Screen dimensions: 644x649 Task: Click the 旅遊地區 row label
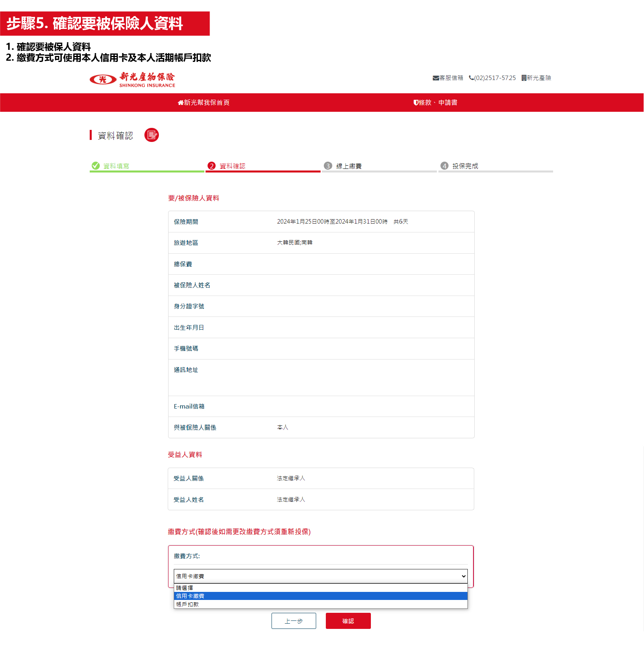point(186,242)
